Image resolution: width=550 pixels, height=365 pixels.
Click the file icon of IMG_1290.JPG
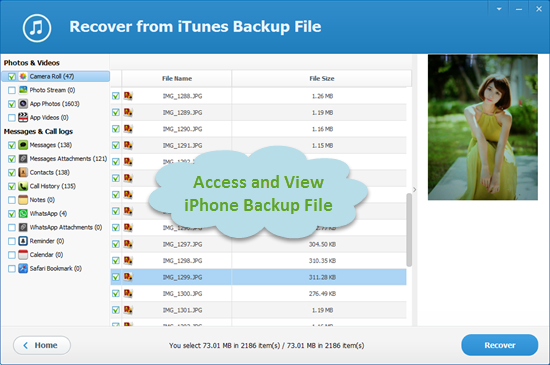click(128, 129)
